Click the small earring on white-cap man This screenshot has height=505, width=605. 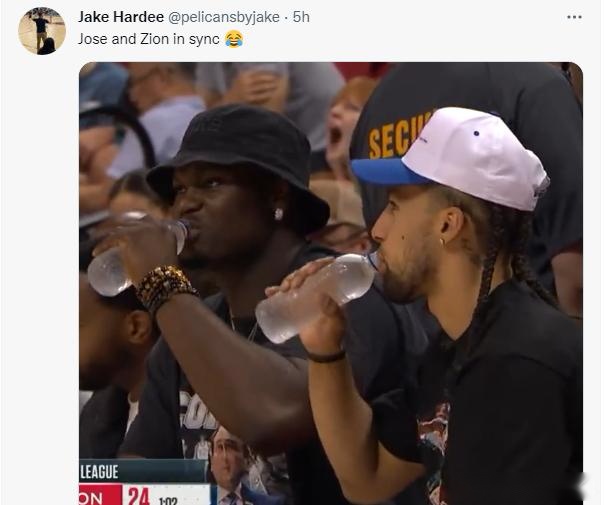pos(442,242)
